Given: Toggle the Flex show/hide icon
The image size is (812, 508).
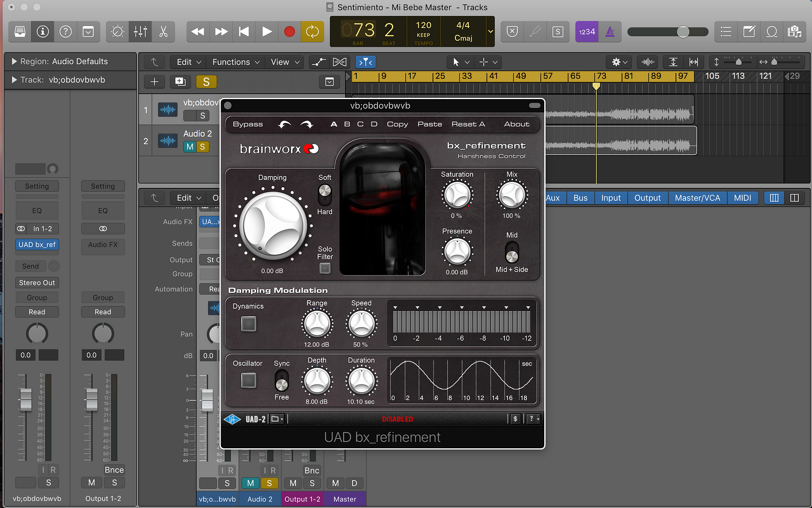Looking at the screenshot, I should pyautogui.click(x=339, y=62).
